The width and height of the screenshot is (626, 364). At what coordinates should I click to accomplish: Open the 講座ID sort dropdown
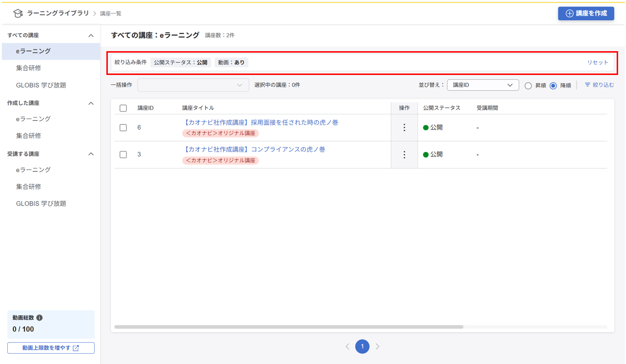point(482,85)
